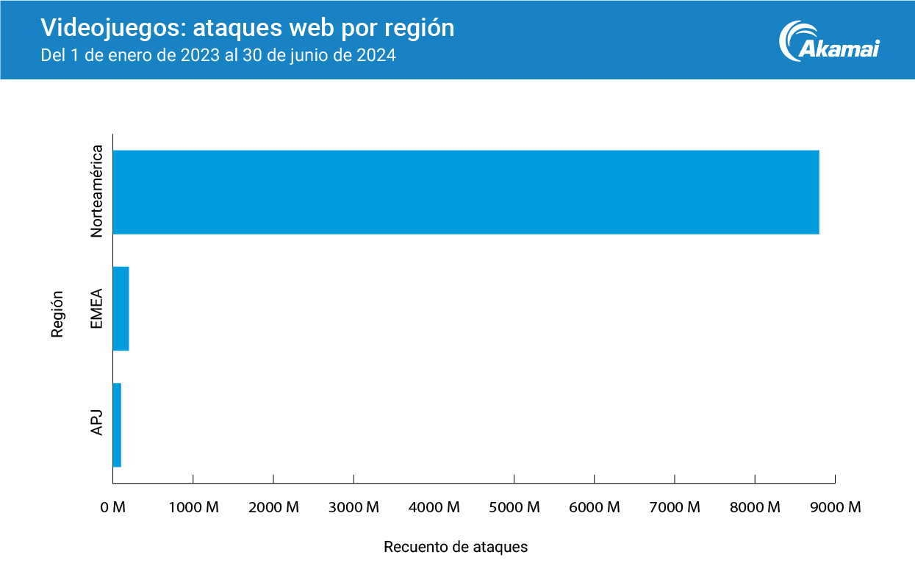Click the '0 M' axis tick label
The width and height of the screenshot is (915, 588).
pyautogui.click(x=113, y=507)
